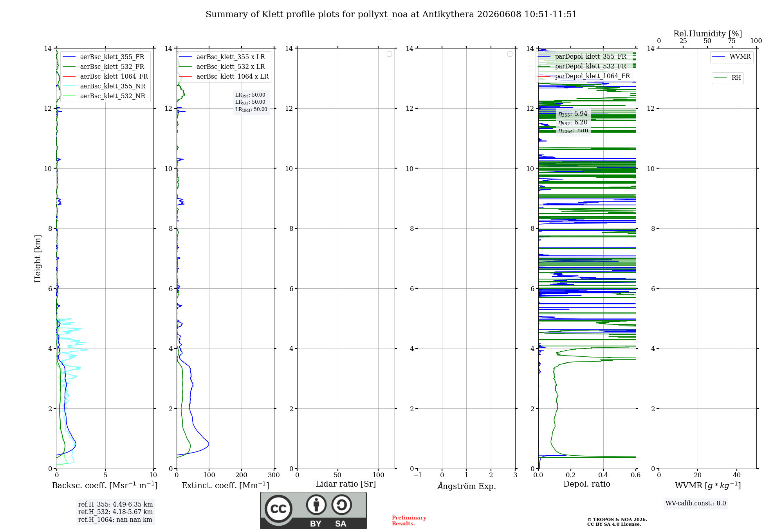The image size is (783, 532).
Task: Click the ref.H_355: 4.49-6.35 km text
Action: [x=115, y=505]
